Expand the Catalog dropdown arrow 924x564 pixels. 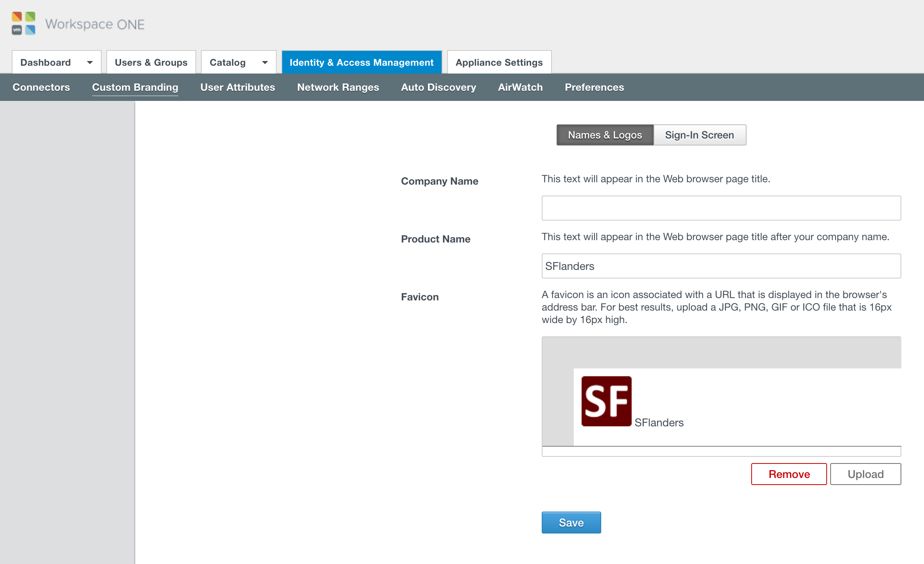pos(265,63)
